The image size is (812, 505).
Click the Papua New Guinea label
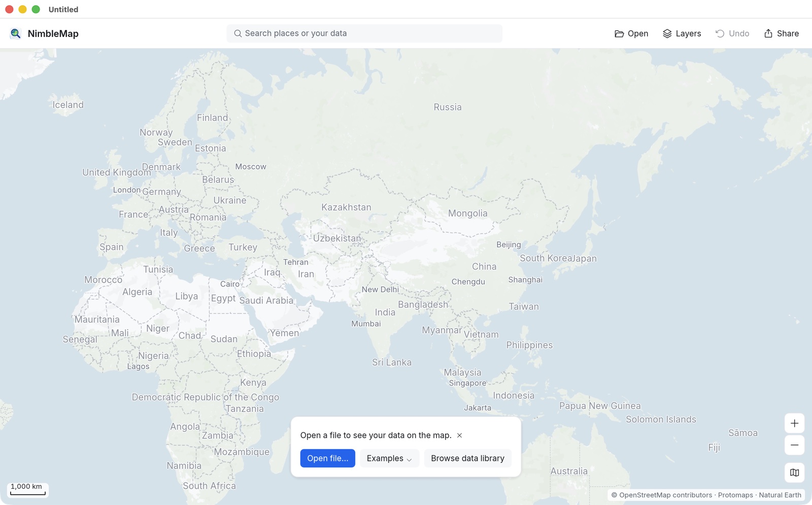click(x=600, y=406)
